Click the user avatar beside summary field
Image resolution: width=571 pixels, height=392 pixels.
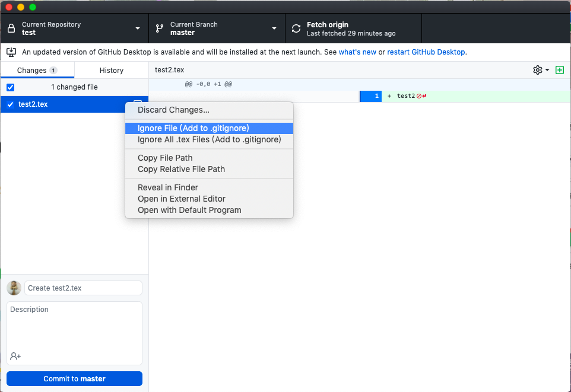(x=14, y=288)
